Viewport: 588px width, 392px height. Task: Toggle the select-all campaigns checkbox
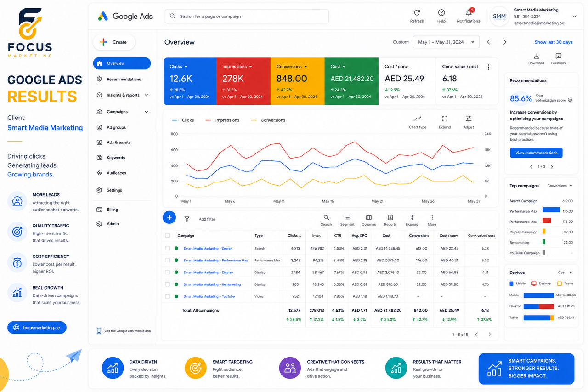point(168,236)
